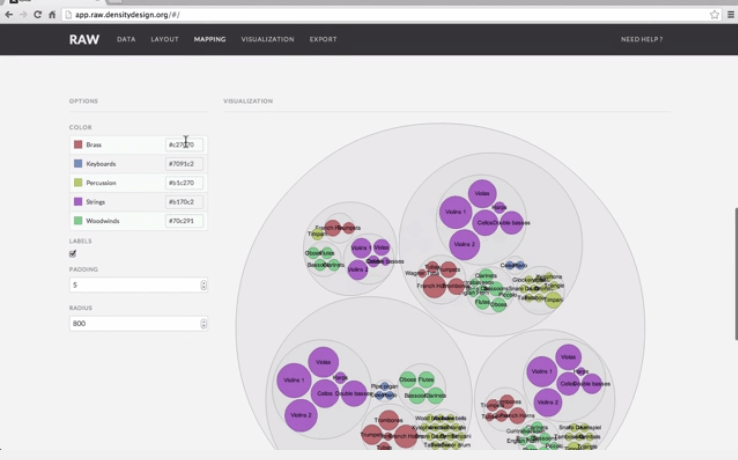Click the Brass red color swatch
The height and width of the screenshot is (460, 738).
pyautogui.click(x=78, y=145)
